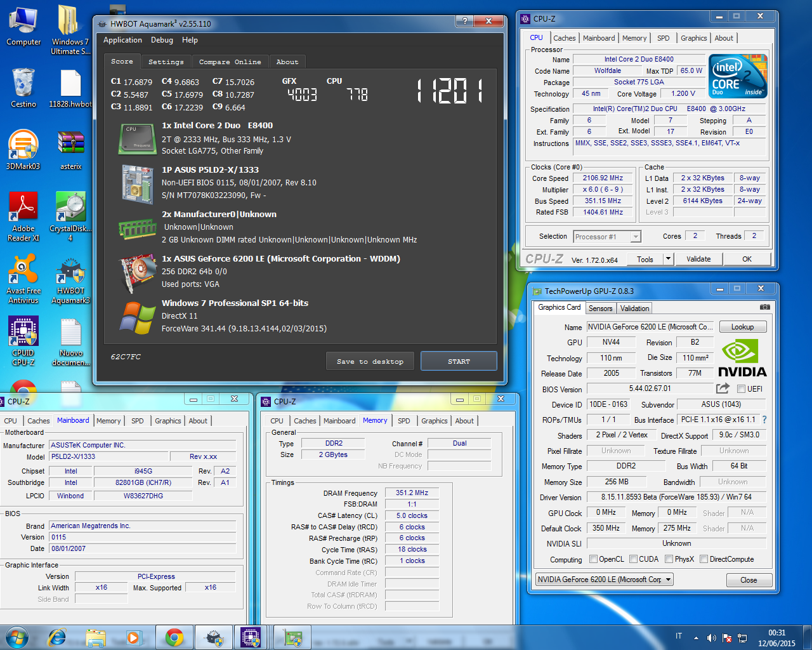Toggle the DirectCompute checkbox
The image size is (812, 650).
coord(704,559)
